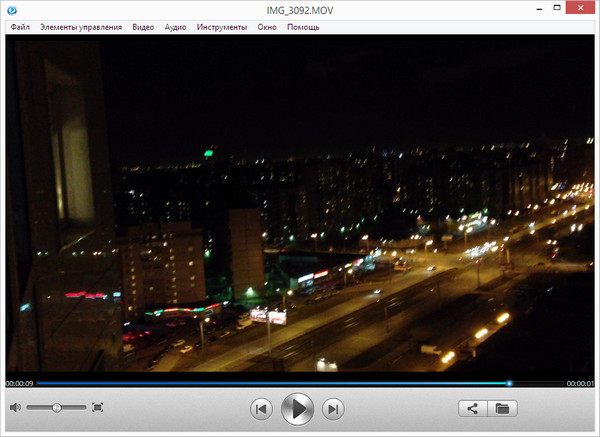Screen dimensions: 600x437
Task: Open the Помощь menu
Action: point(303,27)
